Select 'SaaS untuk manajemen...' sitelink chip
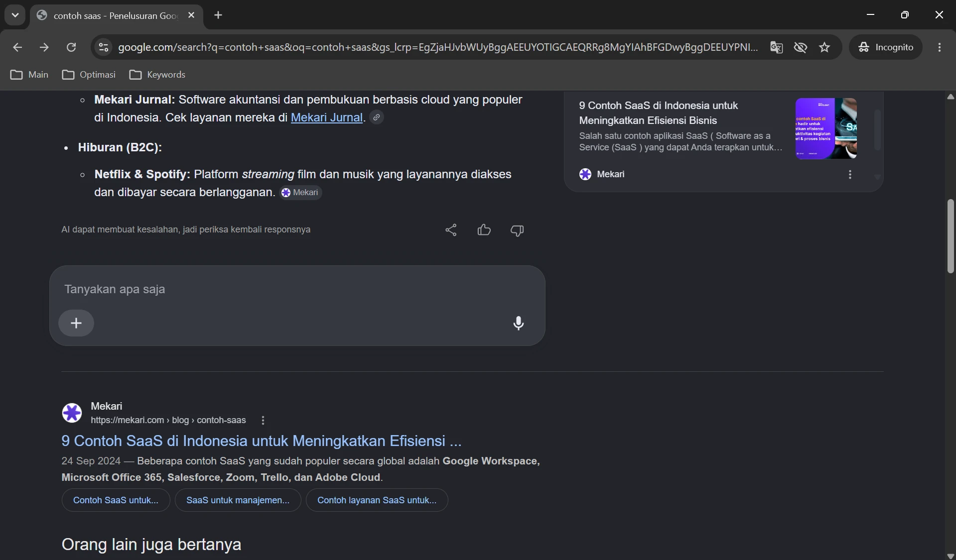956x560 pixels. [x=238, y=500]
